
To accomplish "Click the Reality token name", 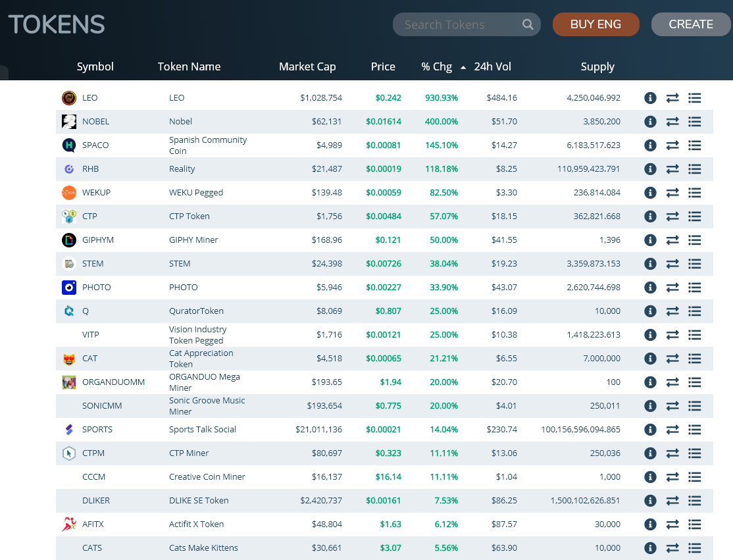I will click(182, 169).
